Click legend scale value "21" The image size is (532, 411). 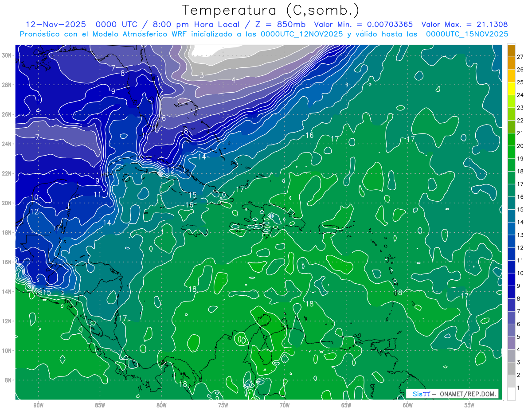click(x=520, y=133)
